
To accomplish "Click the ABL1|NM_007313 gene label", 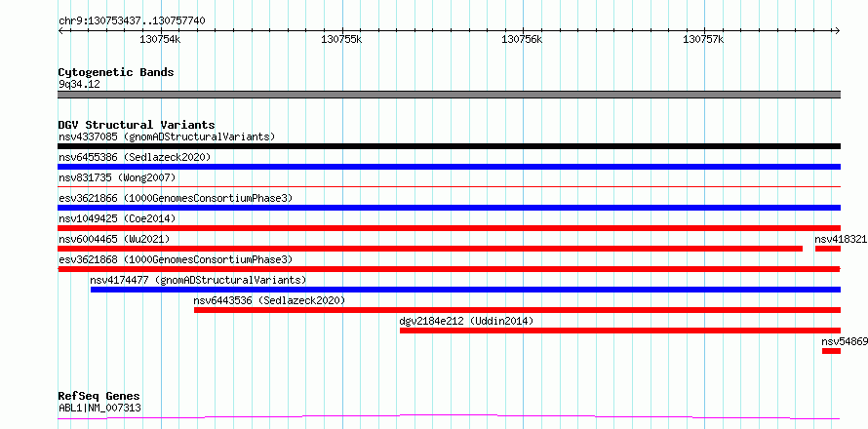I will 99,409.
